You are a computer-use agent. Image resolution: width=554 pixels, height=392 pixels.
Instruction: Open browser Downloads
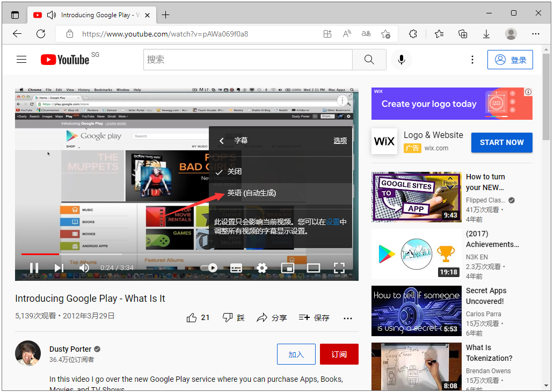(x=486, y=34)
